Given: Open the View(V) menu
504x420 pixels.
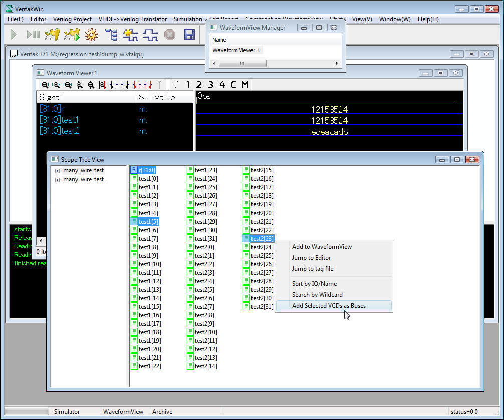Looking at the screenshot, I should click(x=362, y=19).
